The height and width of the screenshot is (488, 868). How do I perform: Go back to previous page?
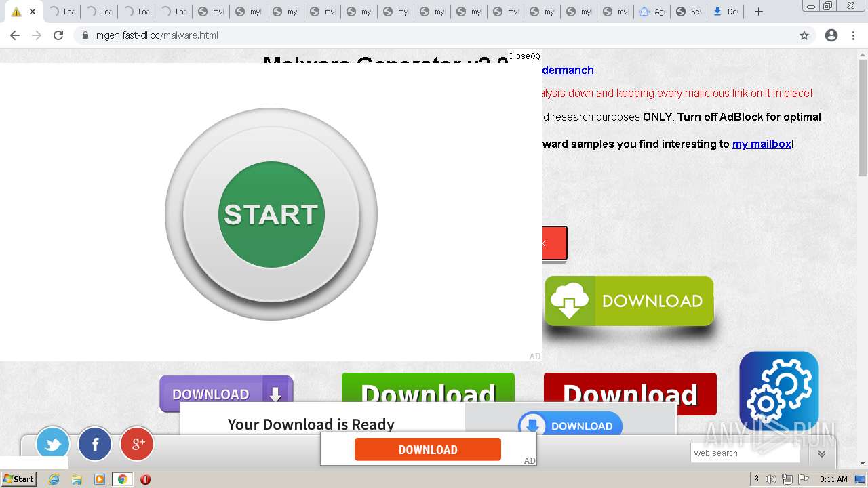coord(15,35)
